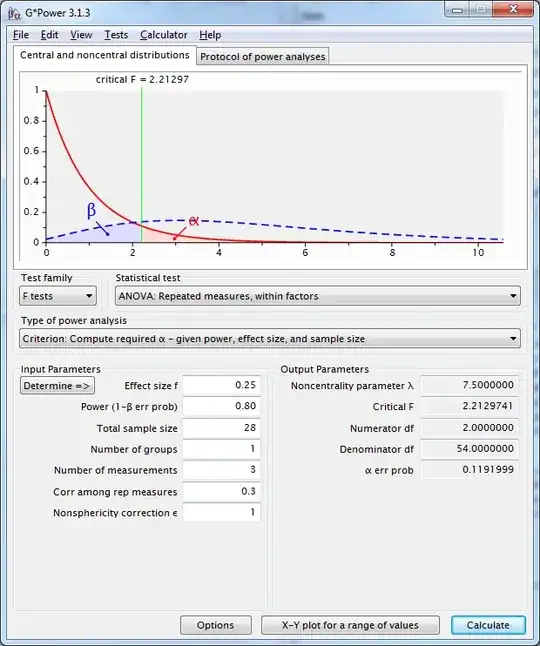Maximize the G*Power window
540x646 pixels.
481,9
